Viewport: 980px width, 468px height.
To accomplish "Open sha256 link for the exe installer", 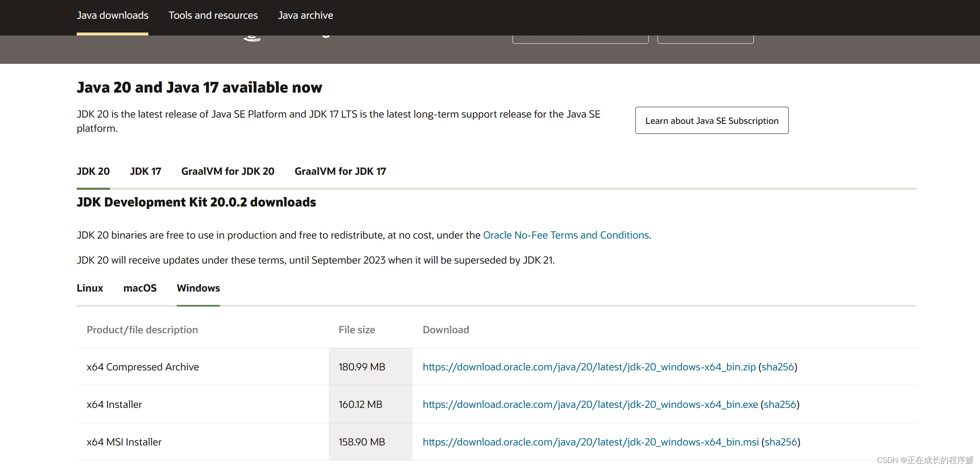I will (x=780, y=405).
